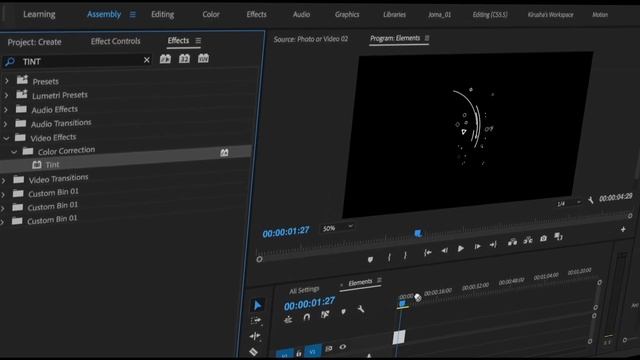Switch to the Libraries workspace
This screenshot has height=360, width=640.
click(394, 14)
